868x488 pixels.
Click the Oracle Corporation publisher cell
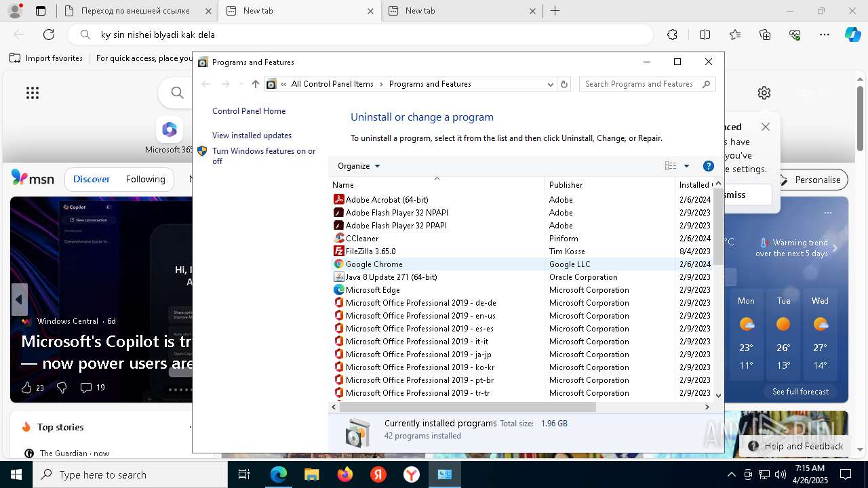(583, 277)
